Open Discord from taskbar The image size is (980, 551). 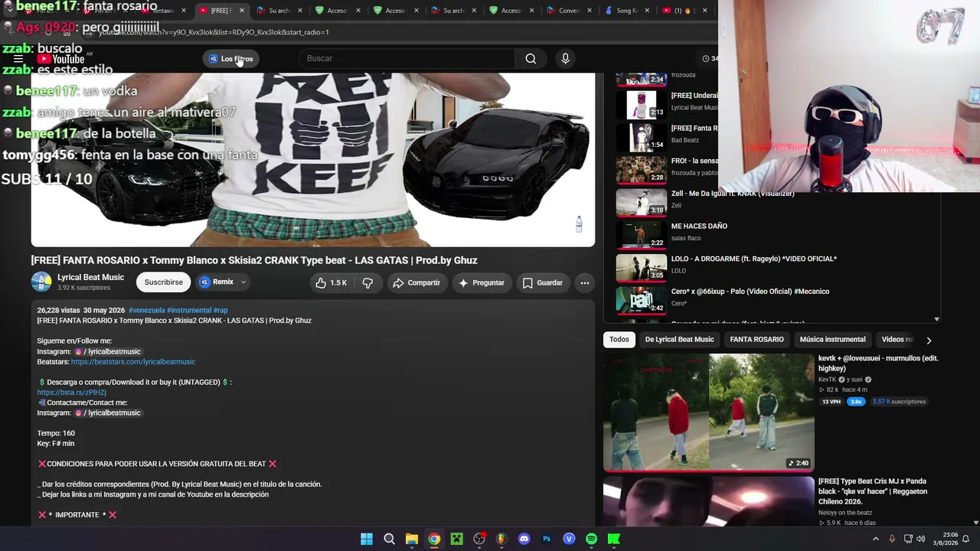[x=524, y=539]
